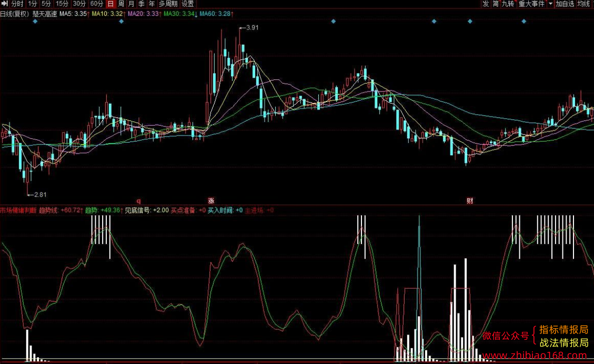Select the 30分 period tab
This screenshot has height=364, width=594.
79,4
